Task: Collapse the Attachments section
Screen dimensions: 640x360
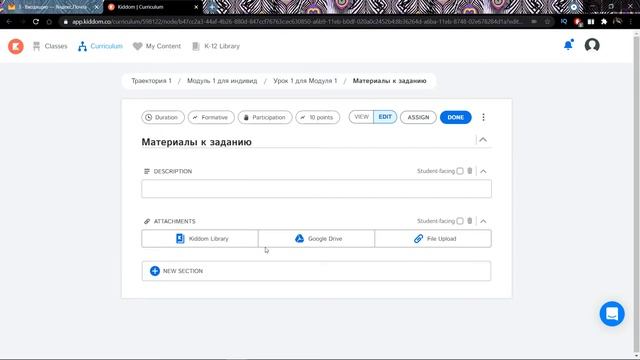Action: [x=483, y=221]
